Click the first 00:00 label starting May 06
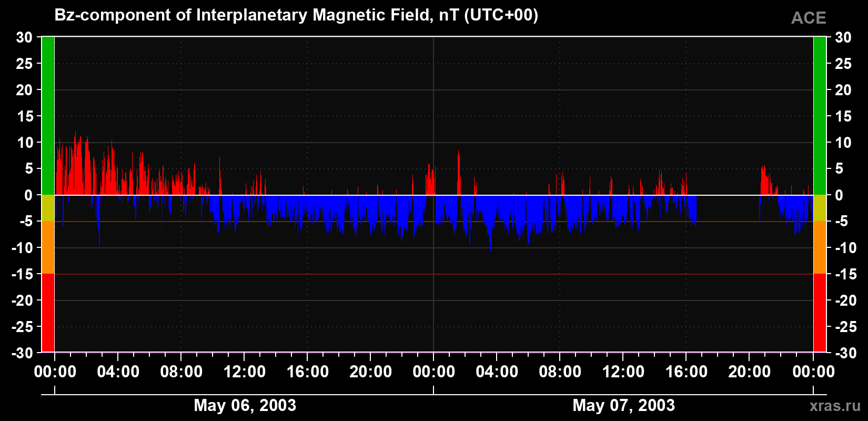 pyautogui.click(x=55, y=372)
